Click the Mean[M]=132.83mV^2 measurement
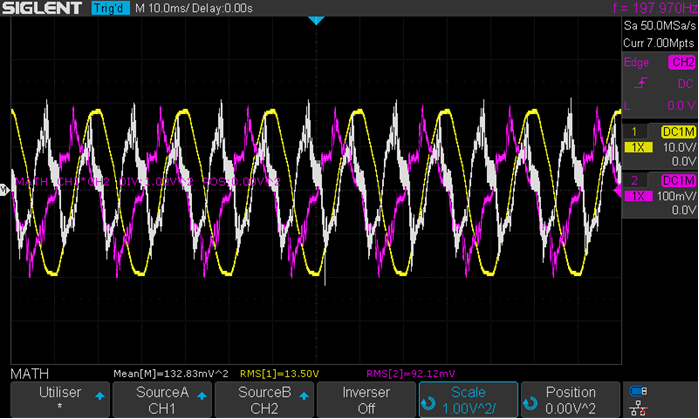699x419 pixels. (x=171, y=374)
